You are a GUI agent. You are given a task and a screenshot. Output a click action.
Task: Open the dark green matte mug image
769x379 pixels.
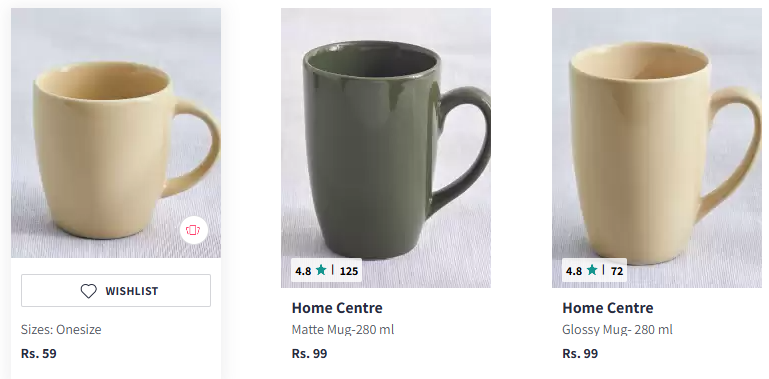[386, 148]
